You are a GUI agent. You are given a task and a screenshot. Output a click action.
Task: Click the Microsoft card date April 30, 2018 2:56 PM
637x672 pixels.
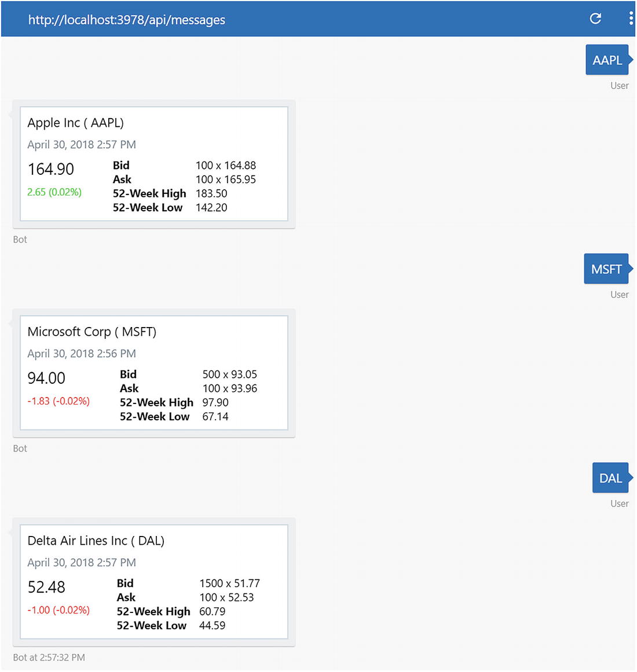(x=82, y=354)
